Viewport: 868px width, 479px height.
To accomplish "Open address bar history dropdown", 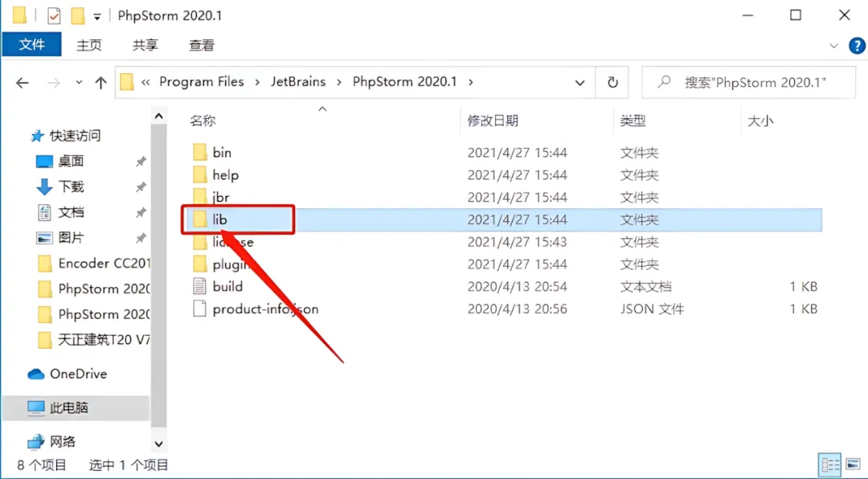I will [x=579, y=83].
